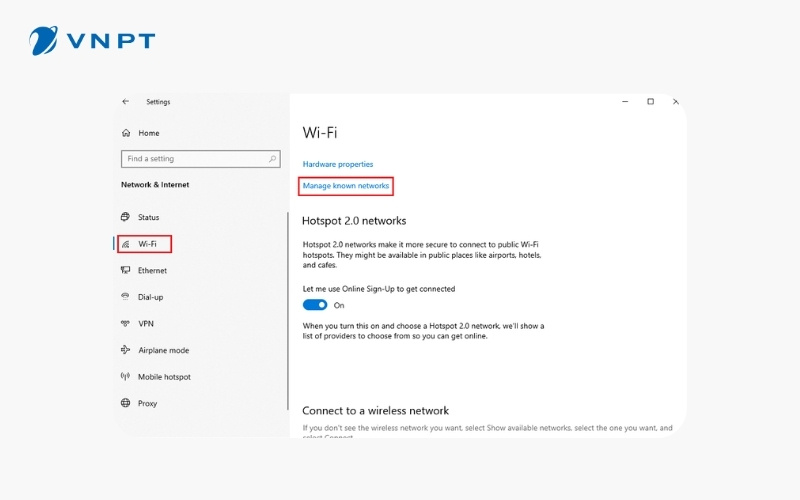Maximize the Settings window

click(x=650, y=102)
